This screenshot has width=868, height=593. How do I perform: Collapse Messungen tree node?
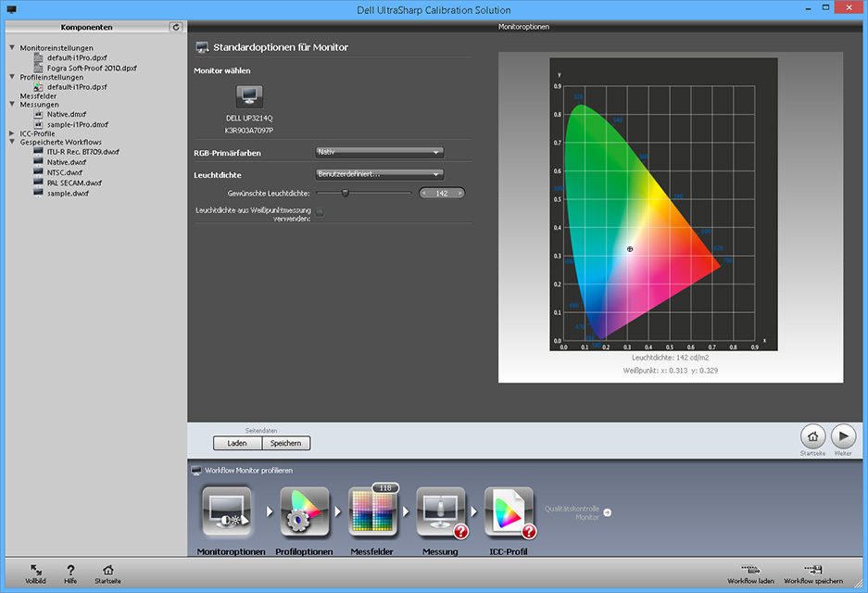[x=12, y=104]
